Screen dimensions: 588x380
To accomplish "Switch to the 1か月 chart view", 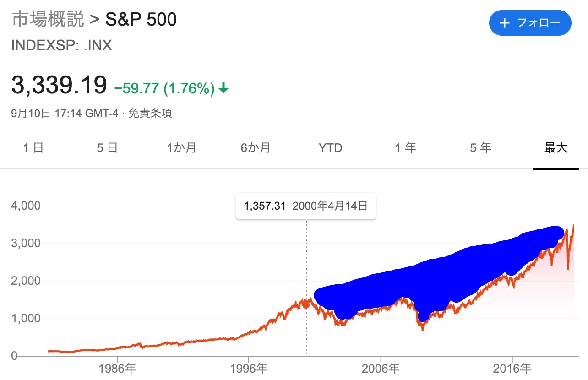I will click(181, 147).
